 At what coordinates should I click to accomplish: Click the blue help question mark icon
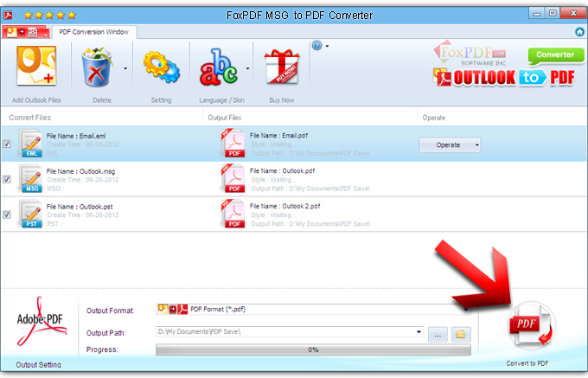coord(316,46)
